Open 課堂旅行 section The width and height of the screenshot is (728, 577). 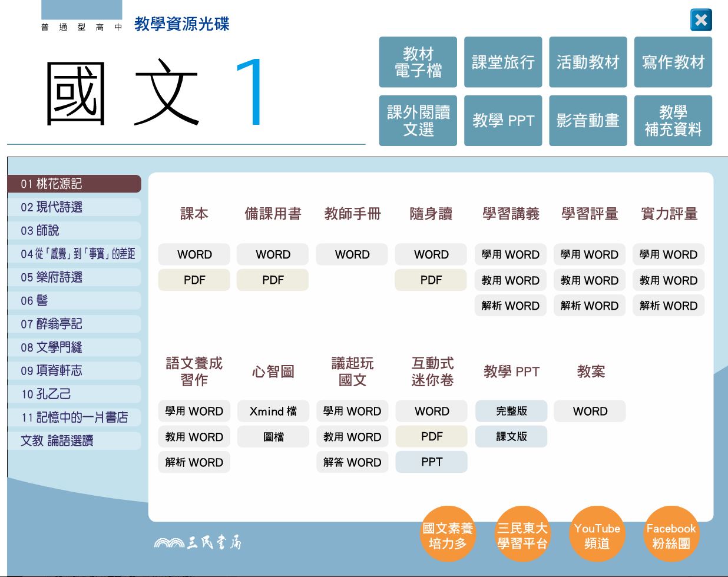pos(503,62)
